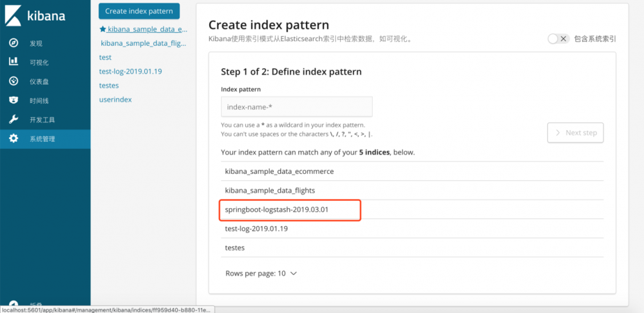Click the index pattern text field

pos(296,107)
